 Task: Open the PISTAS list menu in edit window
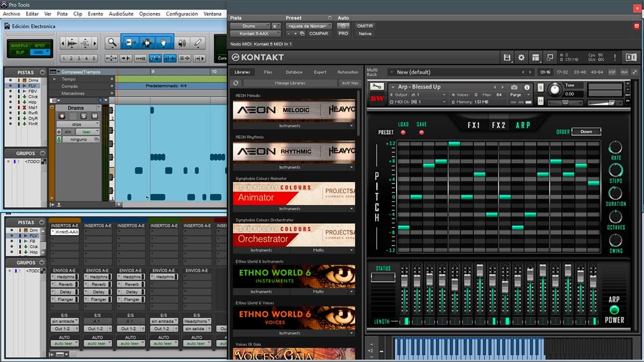[x=42, y=72]
